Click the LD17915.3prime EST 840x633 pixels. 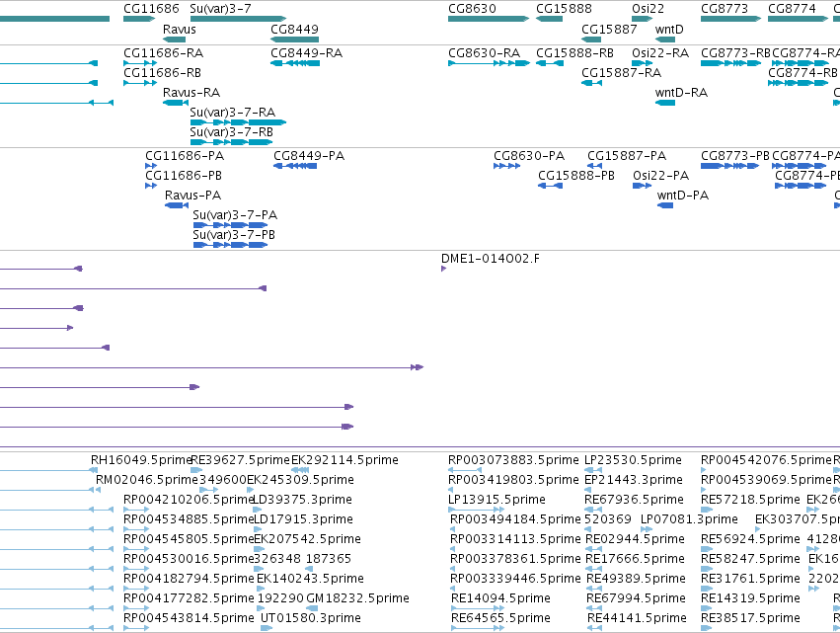click(258, 529)
